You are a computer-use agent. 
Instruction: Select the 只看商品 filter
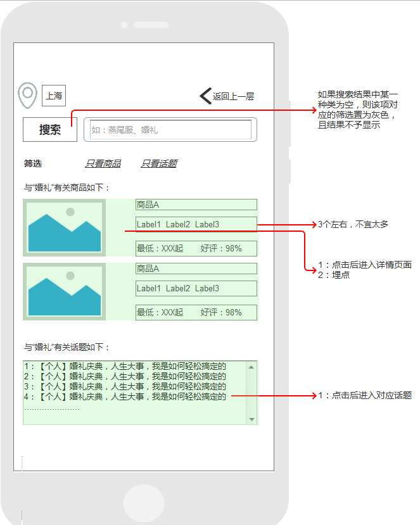[103, 163]
